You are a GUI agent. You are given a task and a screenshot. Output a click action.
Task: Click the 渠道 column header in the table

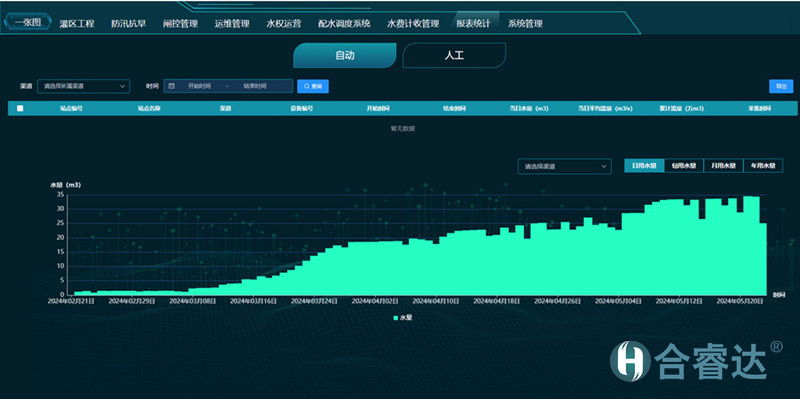point(225,108)
